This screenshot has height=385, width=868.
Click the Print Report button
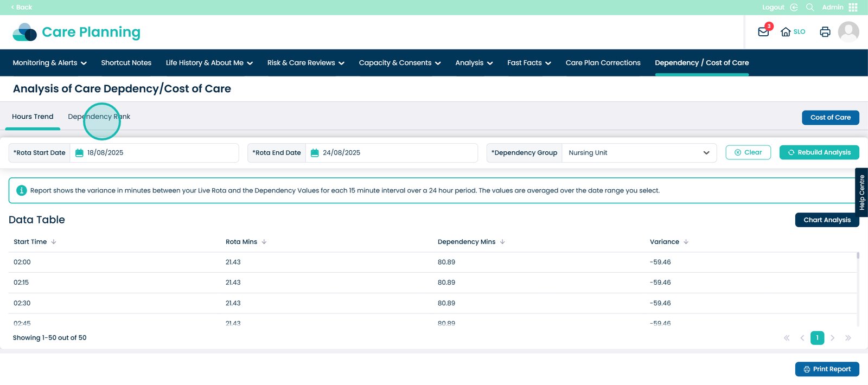[x=827, y=369]
